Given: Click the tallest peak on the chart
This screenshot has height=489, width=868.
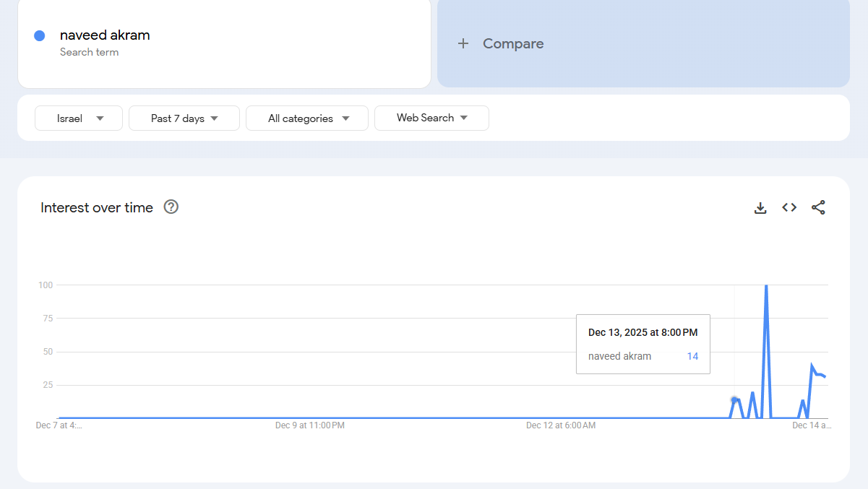Looking at the screenshot, I should (766, 286).
